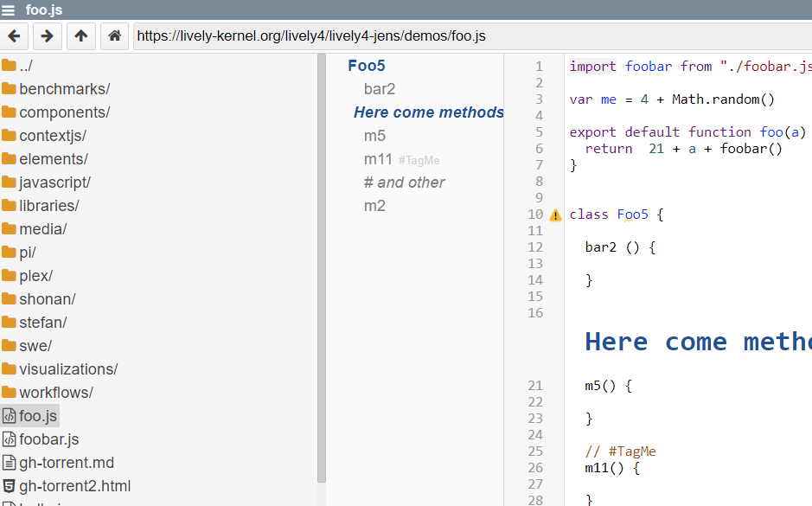The image size is (812, 506).
Task: Click the HTML5 icon for gh-torrent2.html
Action: pyautogui.click(x=10, y=486)
